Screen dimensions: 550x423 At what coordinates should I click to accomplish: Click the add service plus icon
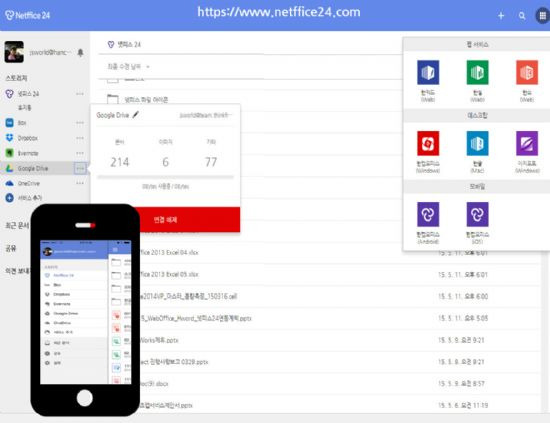(9, 198)
